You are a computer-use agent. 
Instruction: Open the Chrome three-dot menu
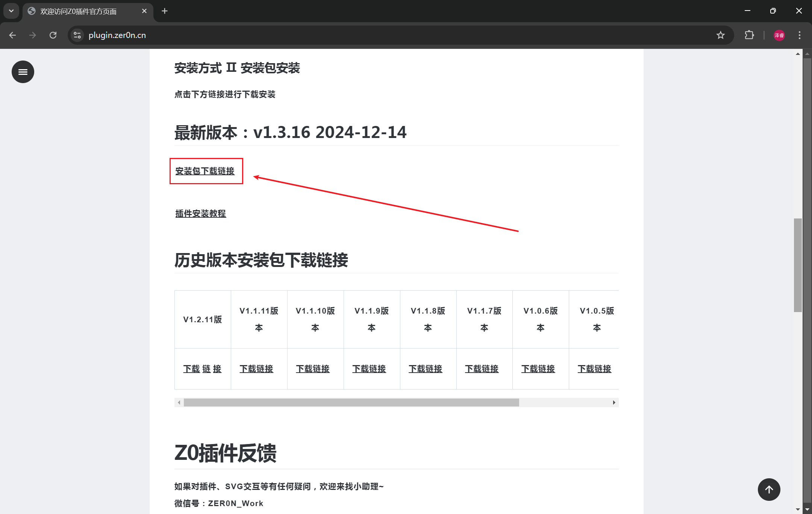799,35
